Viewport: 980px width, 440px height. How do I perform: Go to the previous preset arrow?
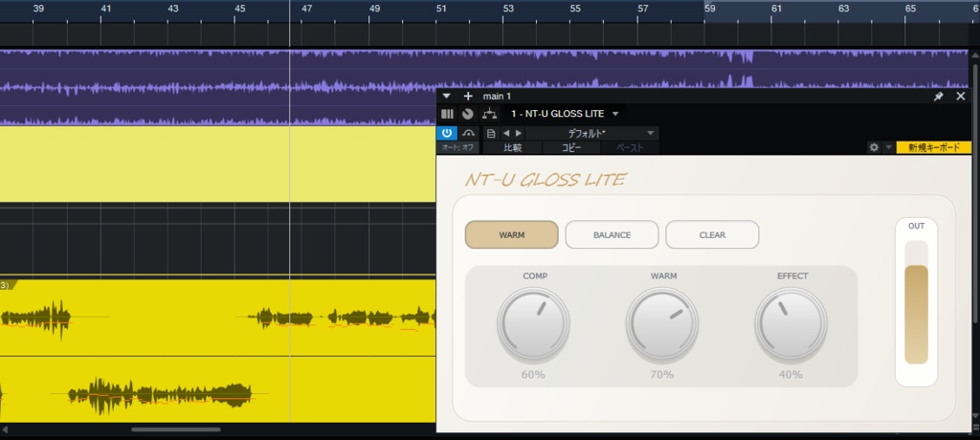pyautogui.click(x=506, y=133)
